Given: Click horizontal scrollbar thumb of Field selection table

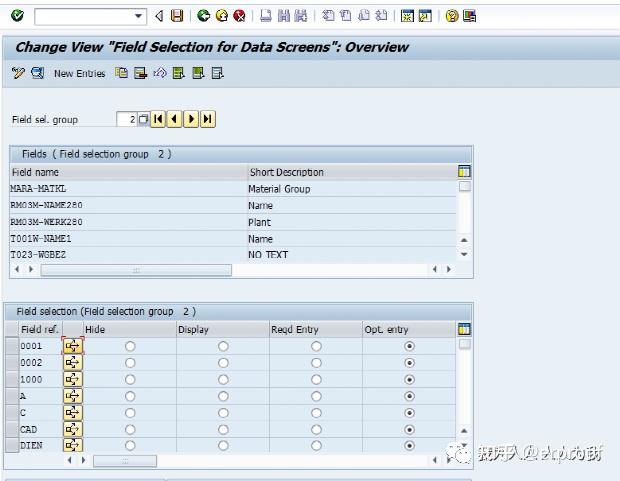Looking at the screenshot, I should 125,461.
